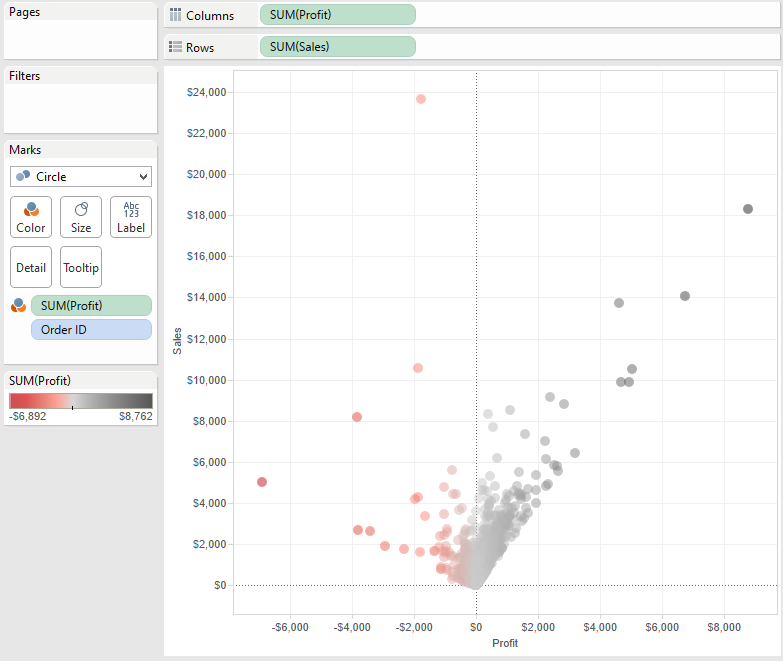The image size is (783, 661).
Task: Select the Order ID pill in Marks card
Action: 91,330
